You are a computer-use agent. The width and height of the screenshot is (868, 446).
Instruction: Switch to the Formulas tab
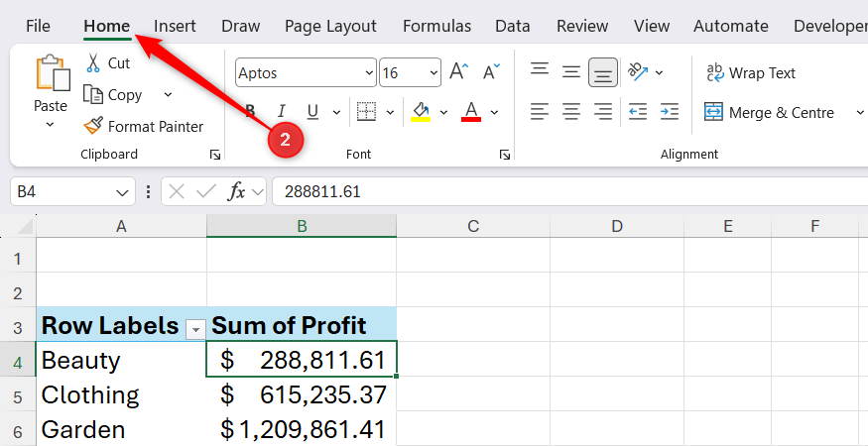(x=436, y=26)
